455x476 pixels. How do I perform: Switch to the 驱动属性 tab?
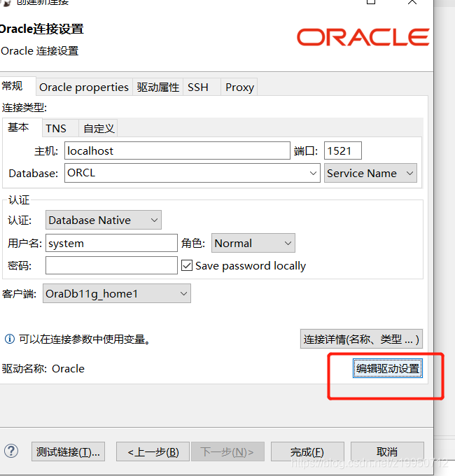(x=157, y=87)
